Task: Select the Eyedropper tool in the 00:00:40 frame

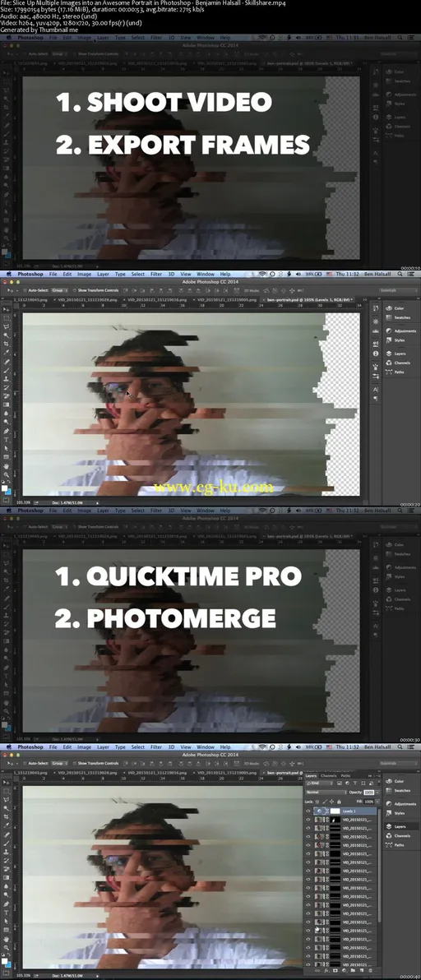Action: point(7,825)
